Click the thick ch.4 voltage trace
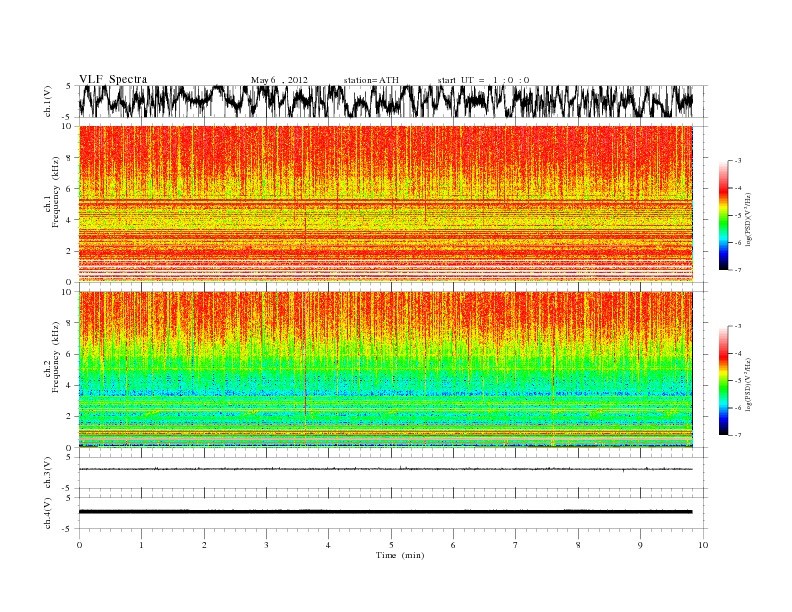Viewport: 792px width, 612px height. pyautogui.click(x=385, y=512)
